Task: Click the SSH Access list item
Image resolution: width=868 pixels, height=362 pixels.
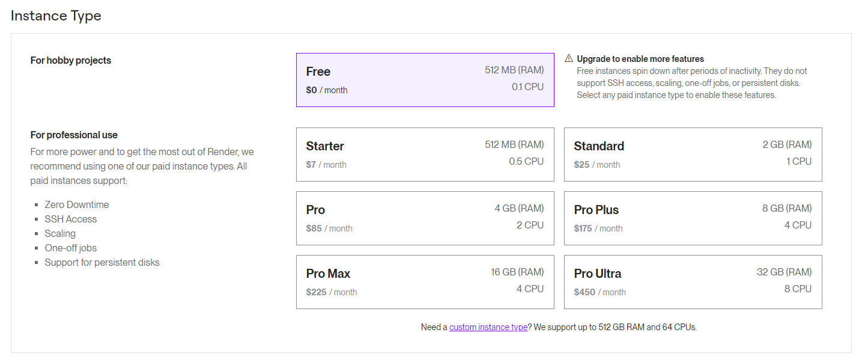Action: 70,219
